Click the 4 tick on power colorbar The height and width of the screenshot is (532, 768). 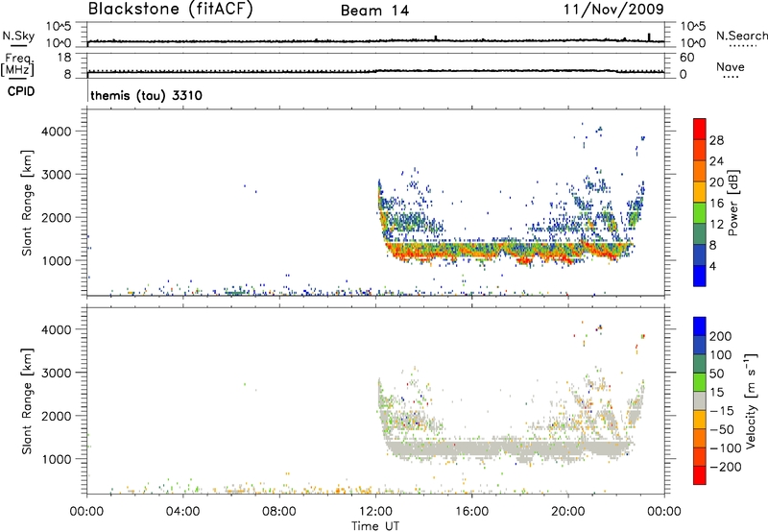point(713,266)
